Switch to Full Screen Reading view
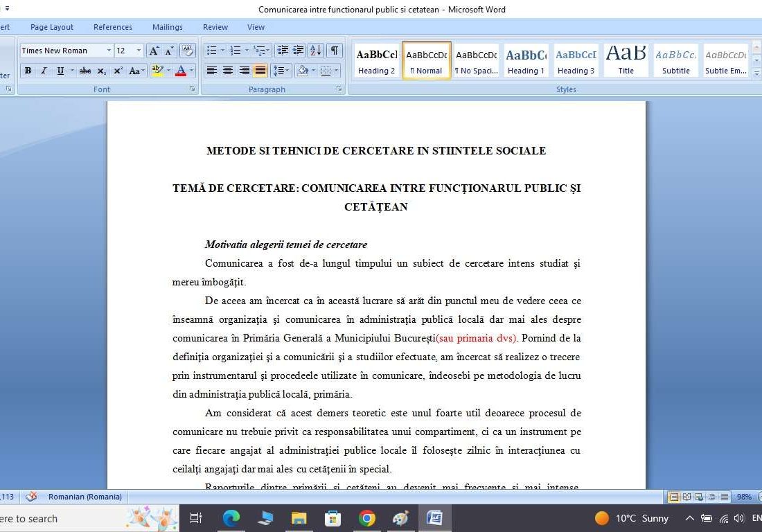The image size is (762, 532). tap(686, 497)
